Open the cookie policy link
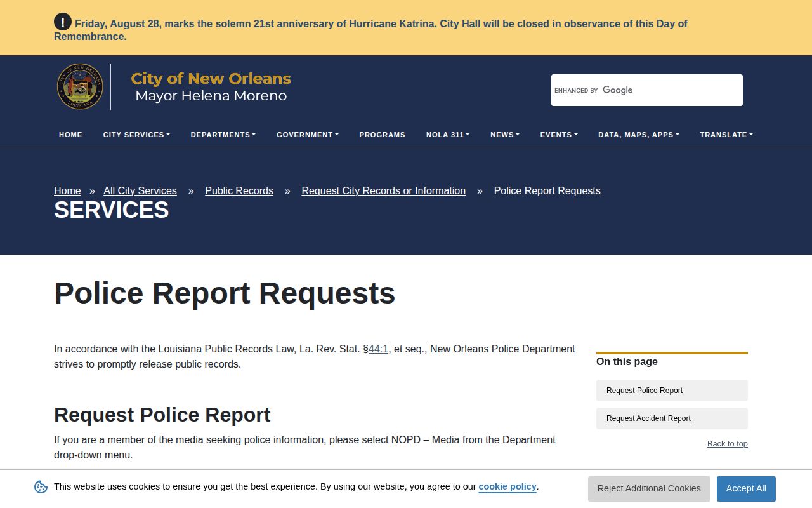The image size is (812, 508). click(507, 486)
